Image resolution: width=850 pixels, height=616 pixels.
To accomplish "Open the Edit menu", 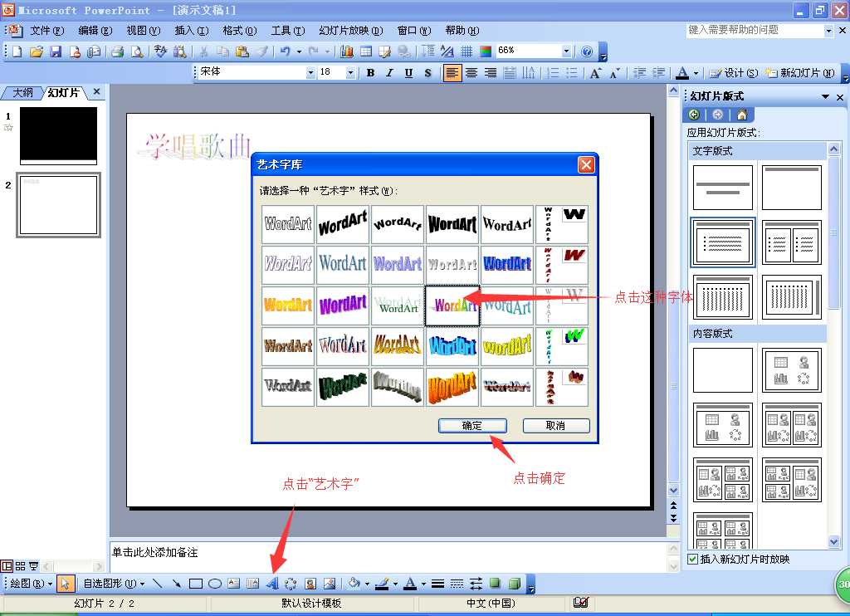I will click(x=95, y=31).
